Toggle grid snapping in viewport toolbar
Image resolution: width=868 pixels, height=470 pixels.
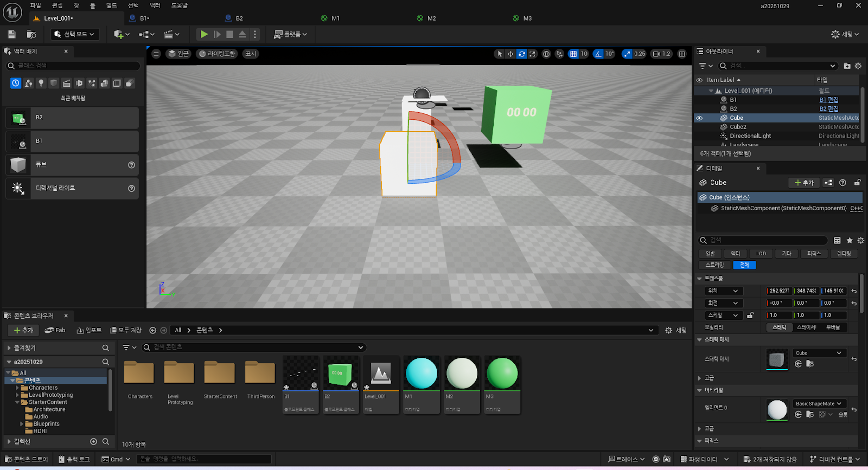click(x=573, y=54)
